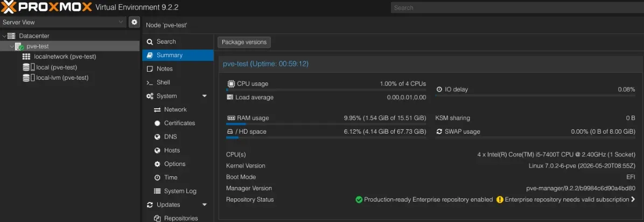644x222 pixels.
Task: Select local-lvm (pve-test) storage
Action: (x=70, y=78)
